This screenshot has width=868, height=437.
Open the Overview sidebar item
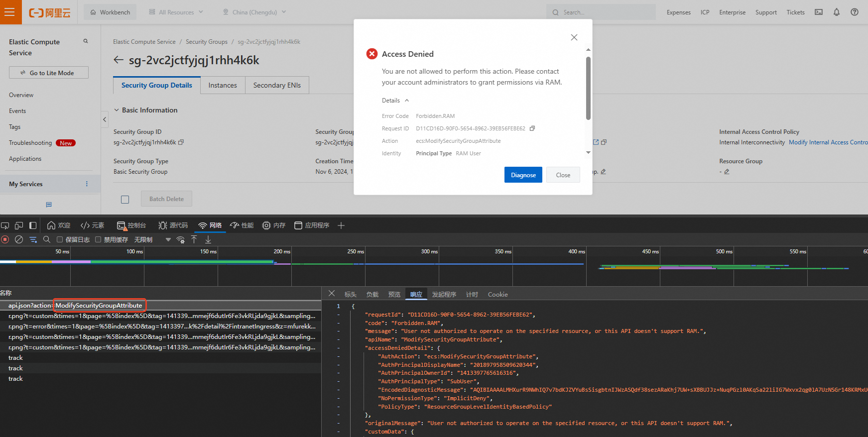[x=21, y=95]
